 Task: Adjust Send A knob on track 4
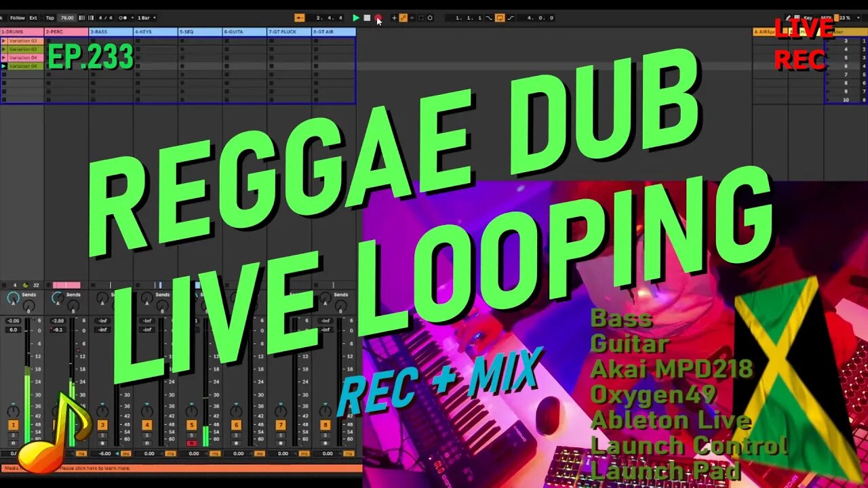pyautogui.click(x=146, y=298)
